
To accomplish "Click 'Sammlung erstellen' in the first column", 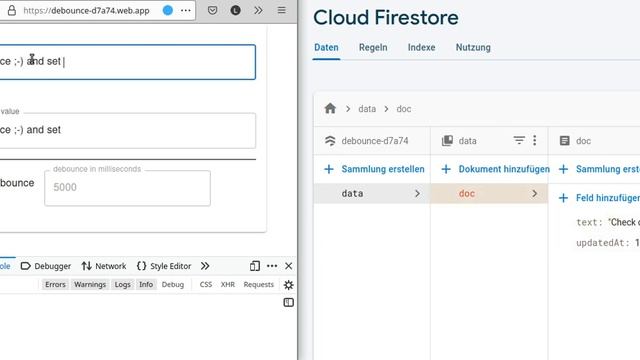I will pos(374,169).
